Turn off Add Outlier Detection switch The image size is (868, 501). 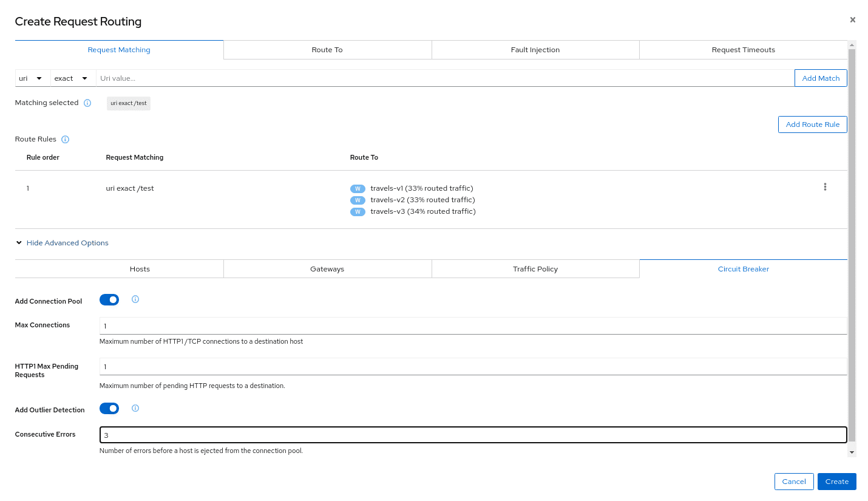point(109,409)
